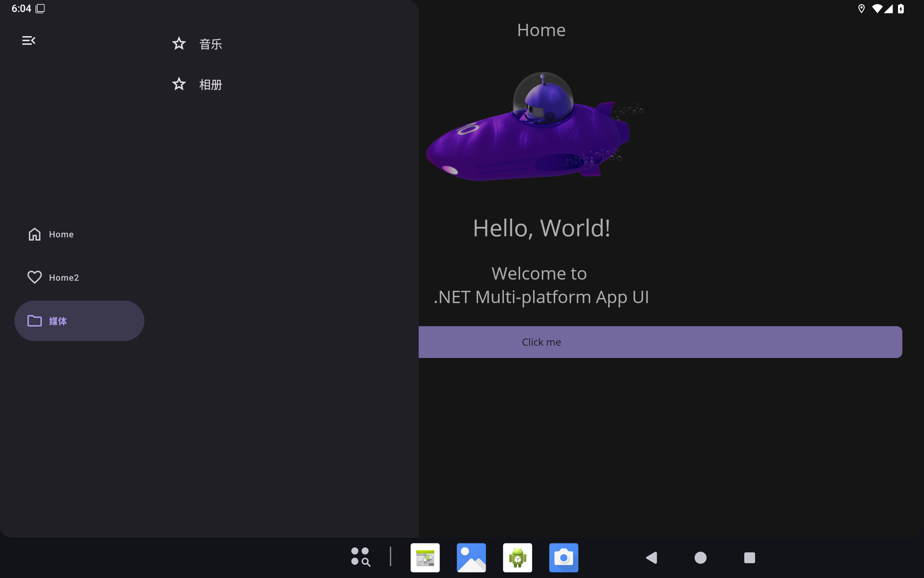Screen dimensions: 924x578
Task: Click the star icon beside 音乐
Action: pyautogui.click(x=179, y=44)
